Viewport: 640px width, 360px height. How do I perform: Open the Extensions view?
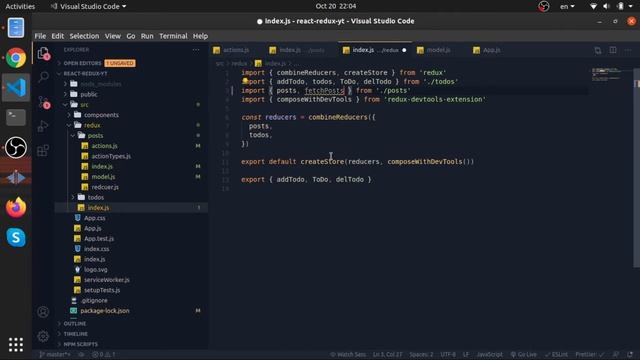(x=43, y=150)
